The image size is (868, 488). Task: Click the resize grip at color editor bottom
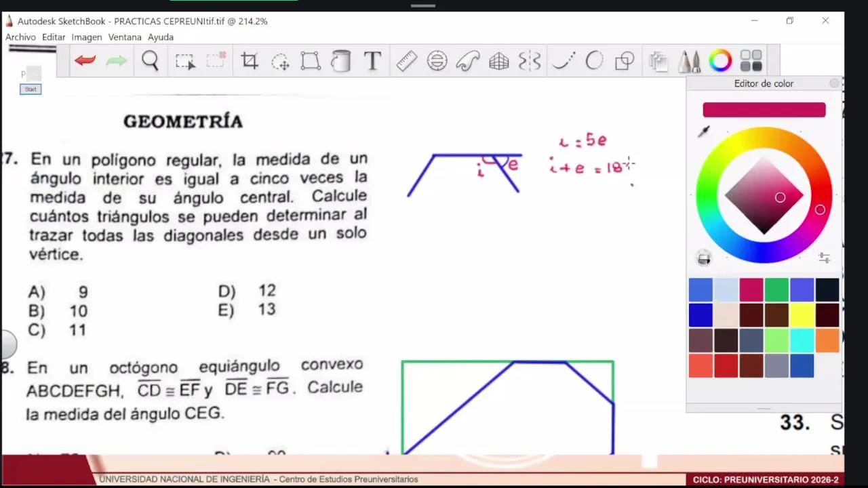point(764,409)
